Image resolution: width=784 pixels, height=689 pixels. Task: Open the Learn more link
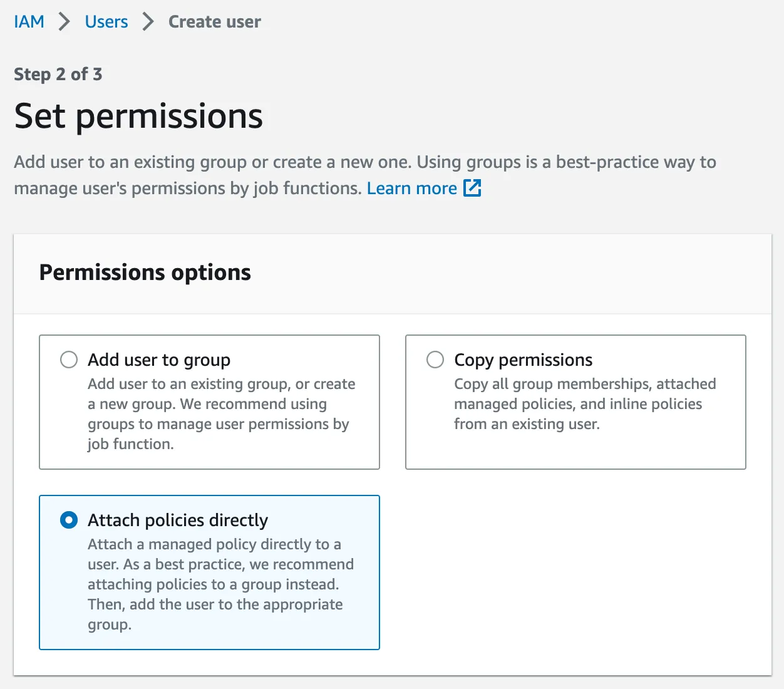coord(411,189)
